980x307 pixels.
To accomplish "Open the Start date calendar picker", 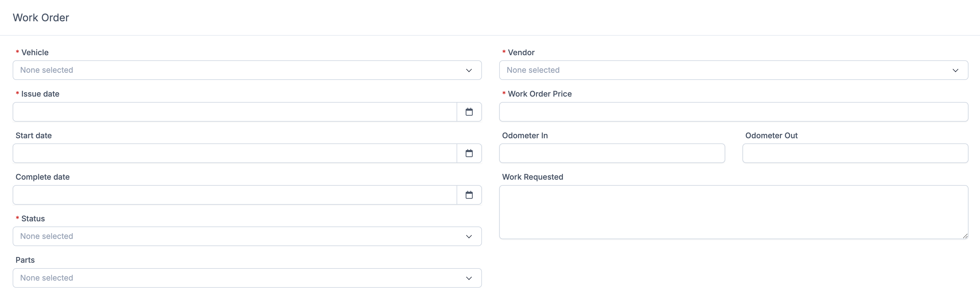I will tap(469, 153).
